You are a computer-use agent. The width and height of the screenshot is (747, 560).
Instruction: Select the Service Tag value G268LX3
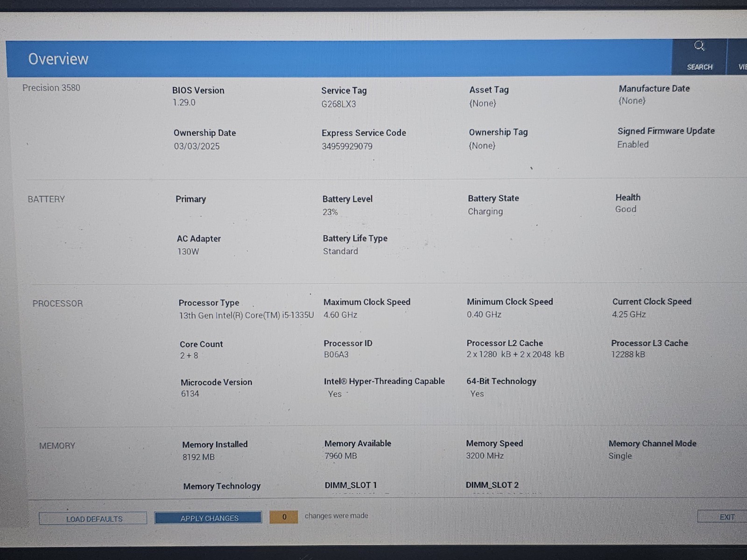point(338,104)
